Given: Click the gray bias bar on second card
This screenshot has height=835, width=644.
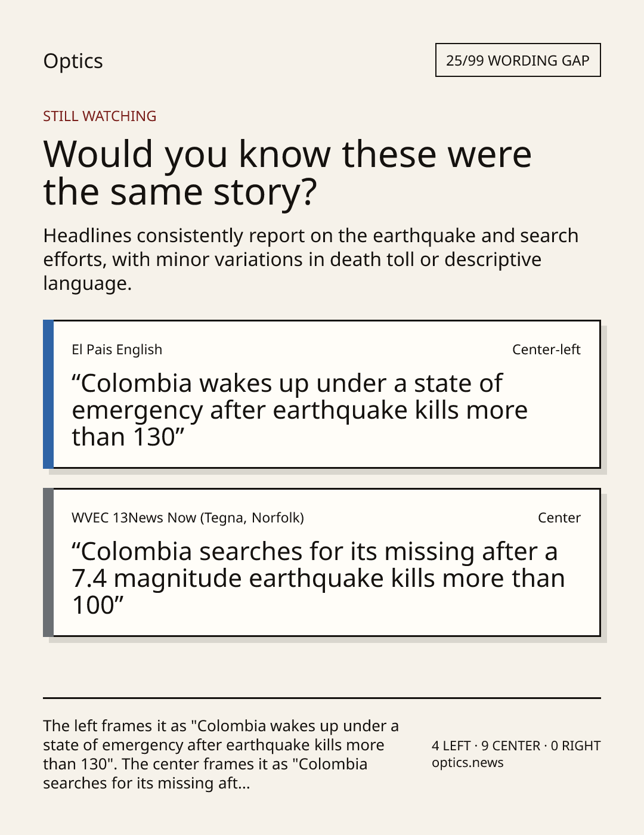Looking at the screenshot, I should [48, 562].
